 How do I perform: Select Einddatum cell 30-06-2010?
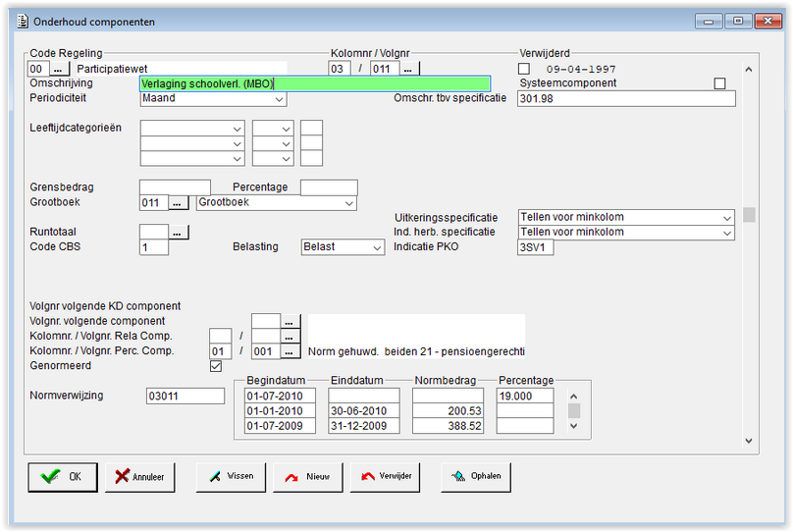364,410
